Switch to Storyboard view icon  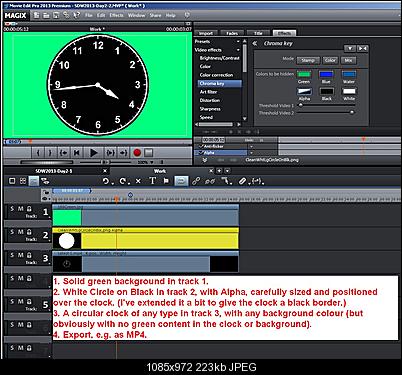(12, 181)
